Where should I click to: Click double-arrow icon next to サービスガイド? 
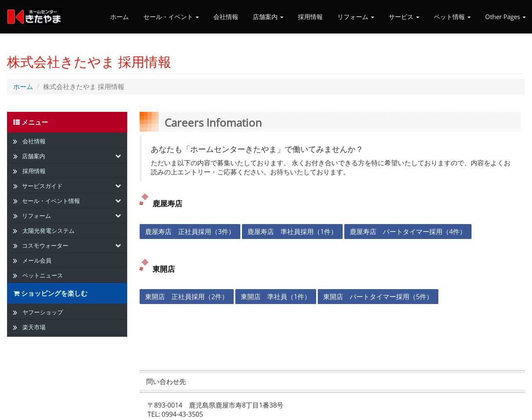[x=15, y=186]
